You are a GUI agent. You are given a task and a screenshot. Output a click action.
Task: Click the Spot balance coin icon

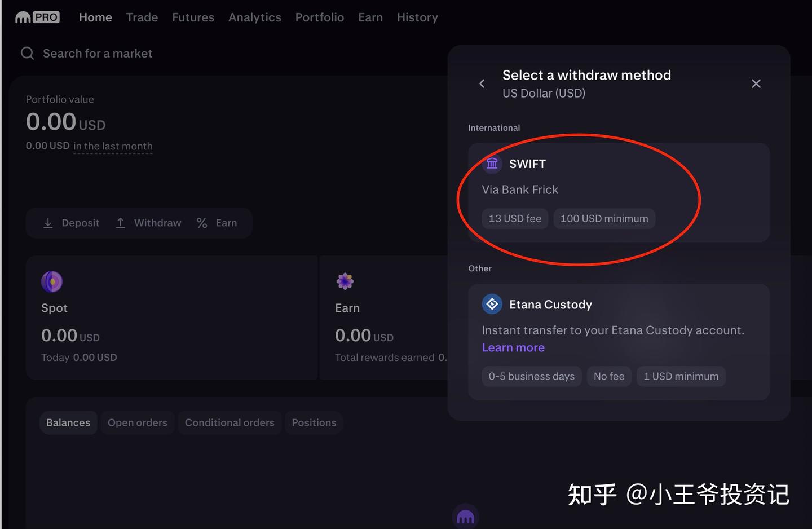point(52,281)
